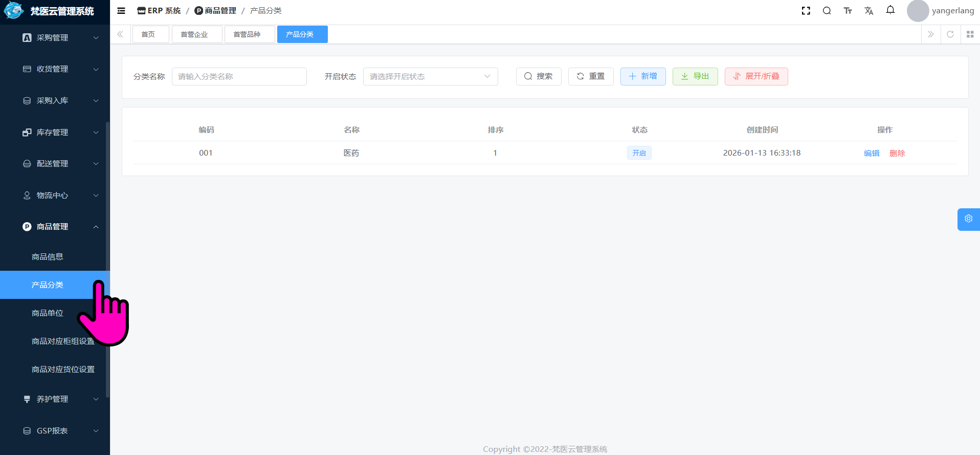
Task: Expand the 采购管理 sidebar menu
Action: tap(60, 38)
